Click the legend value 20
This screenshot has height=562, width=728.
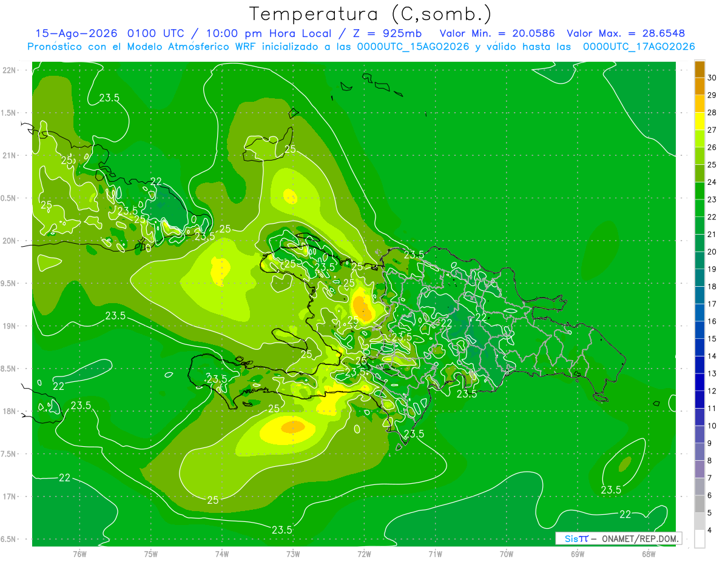712,252
